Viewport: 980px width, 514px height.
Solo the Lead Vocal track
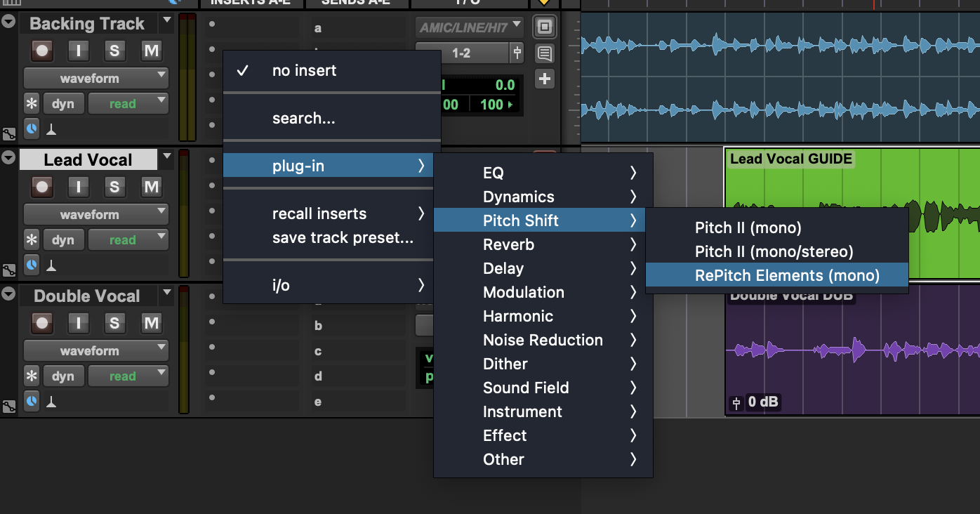tap(114, 187)
